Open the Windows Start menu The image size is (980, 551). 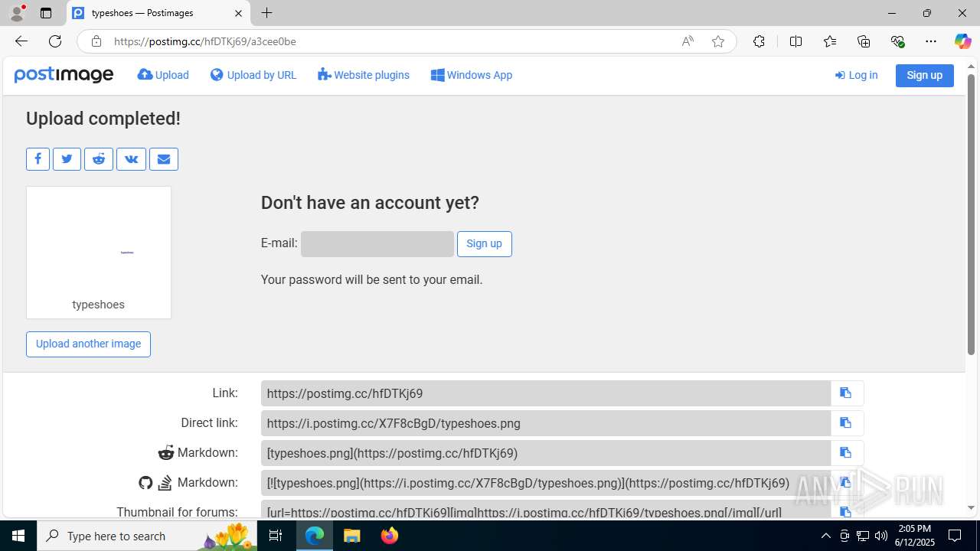point(18,536)
